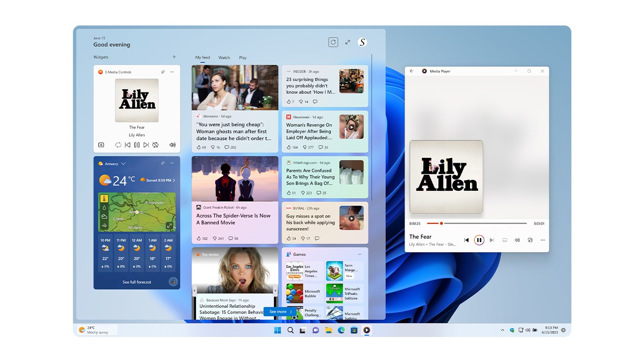644x362 pixels.
Task: Switch to My feed tab
Action: tap(203, 58)
